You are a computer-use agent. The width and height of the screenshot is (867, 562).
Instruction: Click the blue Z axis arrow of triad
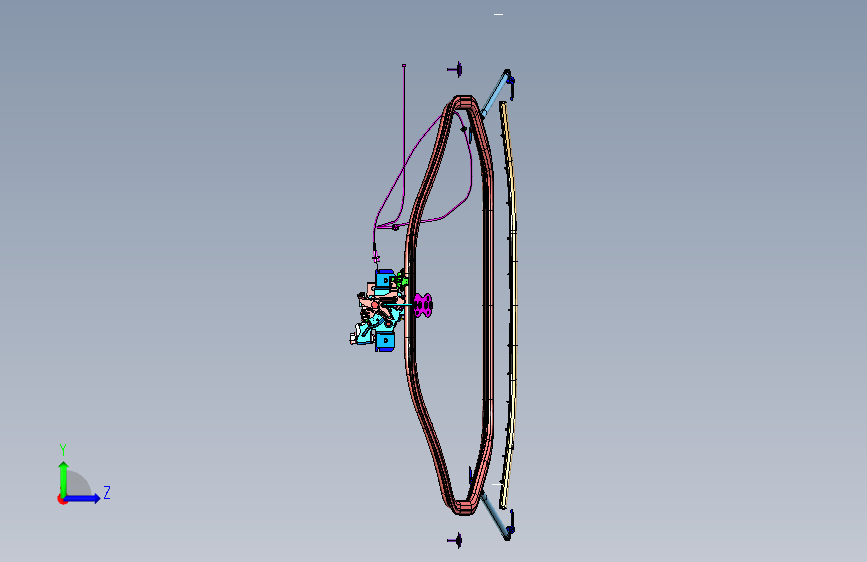pyautogui.click(x=83, y=498)
